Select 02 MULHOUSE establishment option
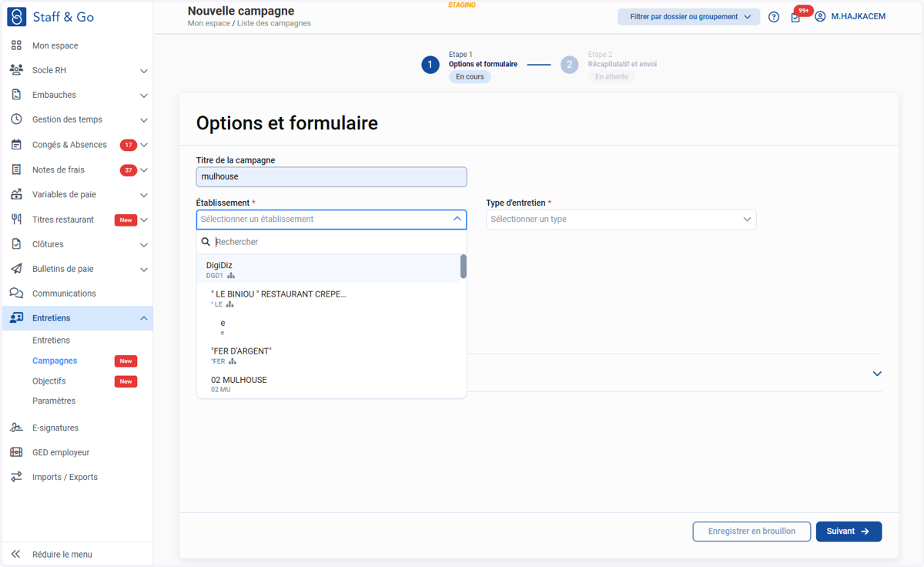This screenshot has width=924, height=567. (329, 384)
